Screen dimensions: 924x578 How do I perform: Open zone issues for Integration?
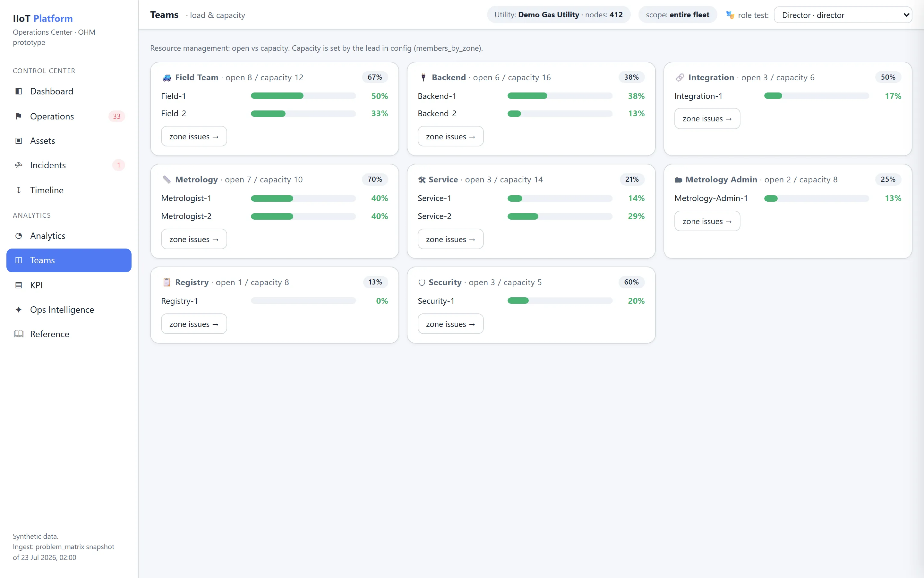coord(707,118)
